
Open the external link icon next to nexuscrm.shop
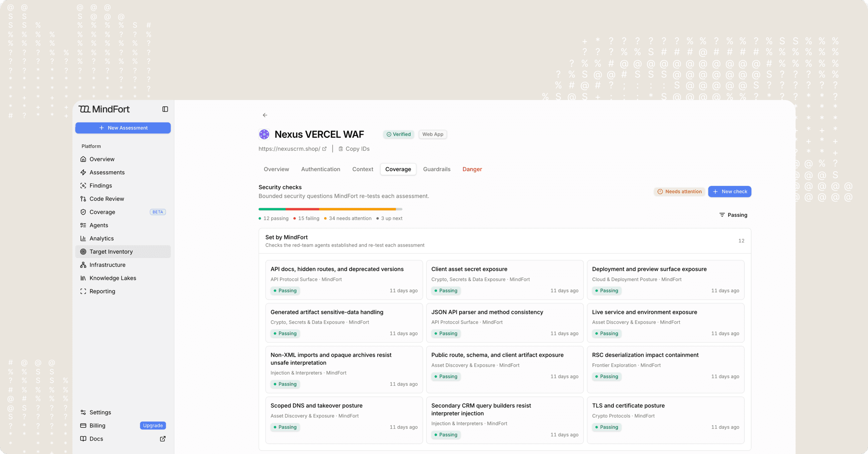[324, 149]
